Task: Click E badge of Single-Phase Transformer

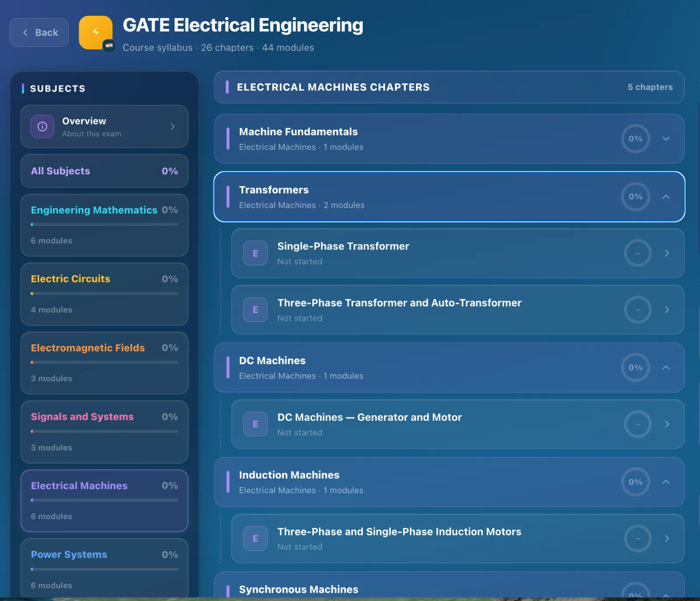Action: [255, 253]
